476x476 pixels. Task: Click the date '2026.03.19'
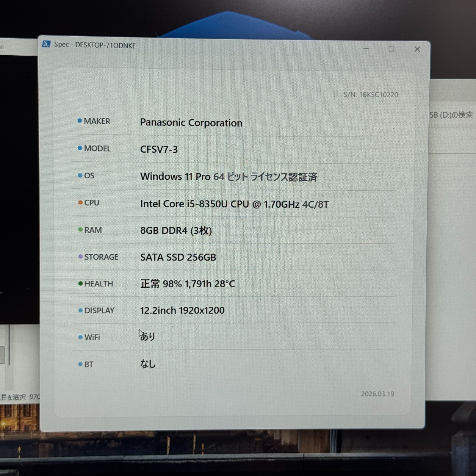coord(378,394)
